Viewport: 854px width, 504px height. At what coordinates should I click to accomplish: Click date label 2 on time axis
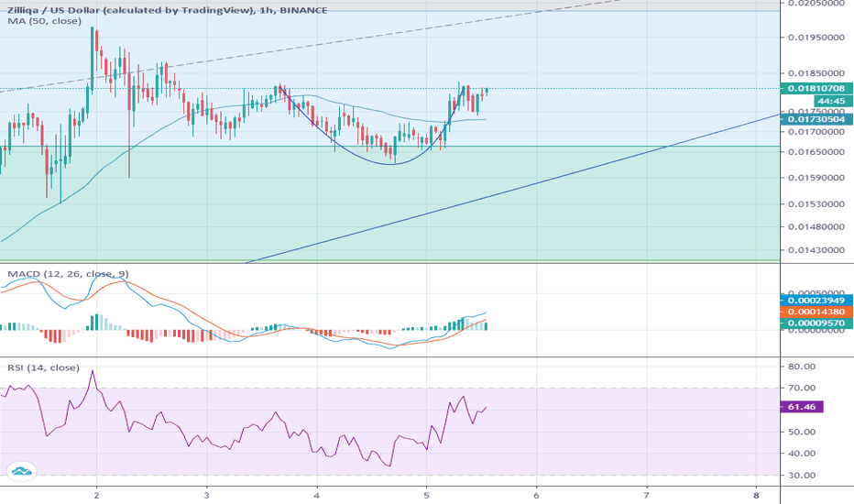(96, 495)
